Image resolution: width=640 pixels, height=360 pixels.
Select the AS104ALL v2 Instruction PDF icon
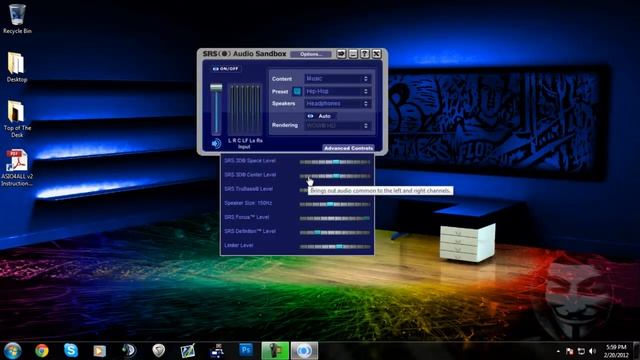pyautogui.click(x=17, y=168)
